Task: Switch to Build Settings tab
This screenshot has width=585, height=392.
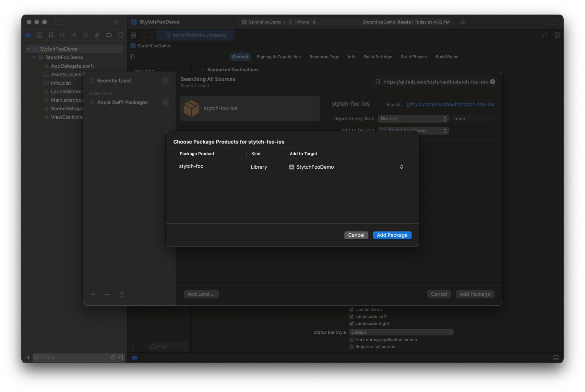Action: click(378, 57)
